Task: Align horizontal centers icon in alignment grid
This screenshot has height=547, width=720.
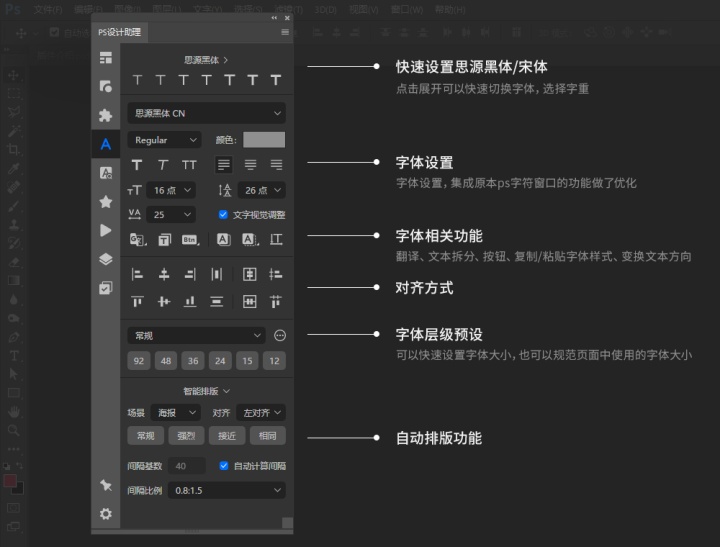Action: click(164, 274)
